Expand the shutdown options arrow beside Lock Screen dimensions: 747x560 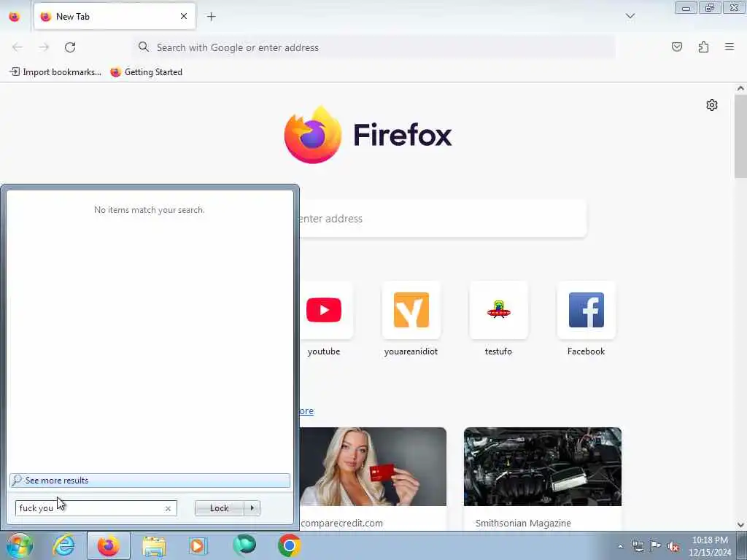(x=252, y=508)
